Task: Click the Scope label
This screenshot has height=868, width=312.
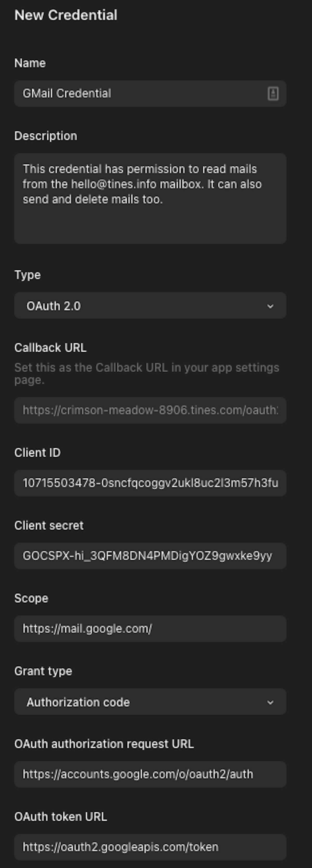Action: (x=31, y=598)
